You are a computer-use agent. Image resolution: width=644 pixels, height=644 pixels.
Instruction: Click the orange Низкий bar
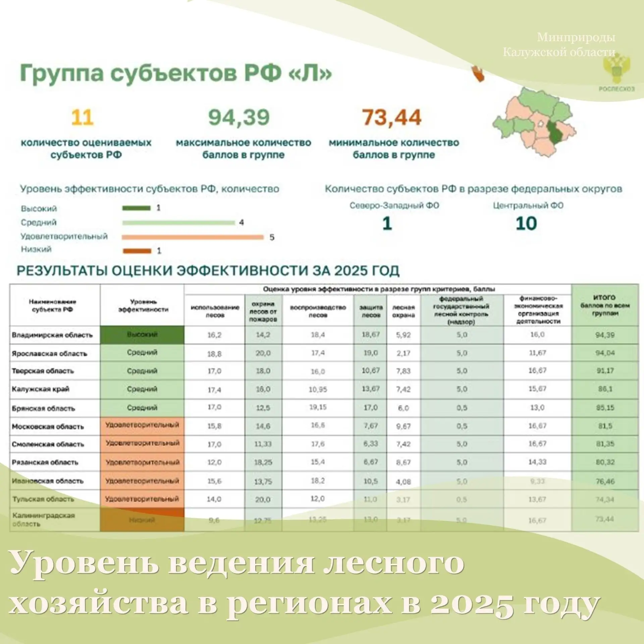[137, 251]
